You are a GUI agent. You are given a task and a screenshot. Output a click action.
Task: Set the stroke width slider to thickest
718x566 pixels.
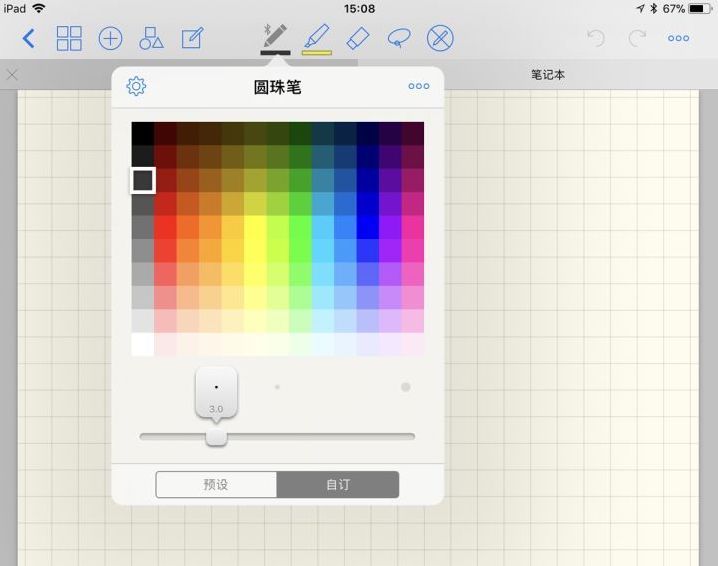412,436
